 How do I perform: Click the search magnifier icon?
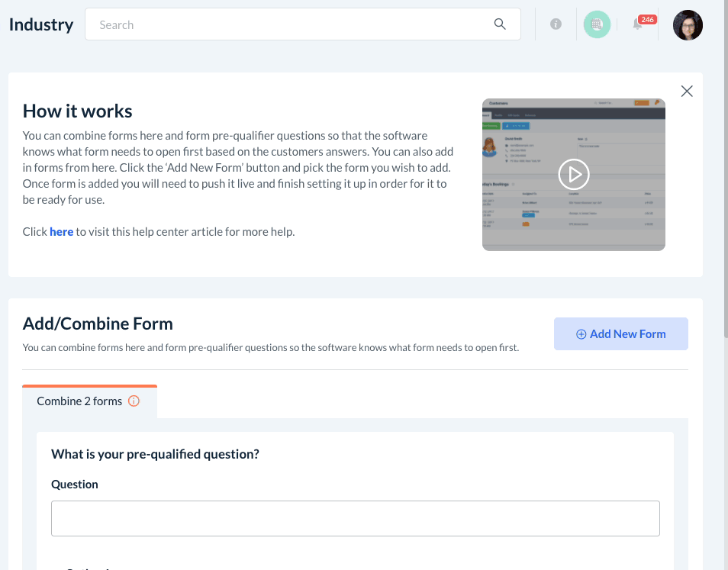(x=500, y=24)
